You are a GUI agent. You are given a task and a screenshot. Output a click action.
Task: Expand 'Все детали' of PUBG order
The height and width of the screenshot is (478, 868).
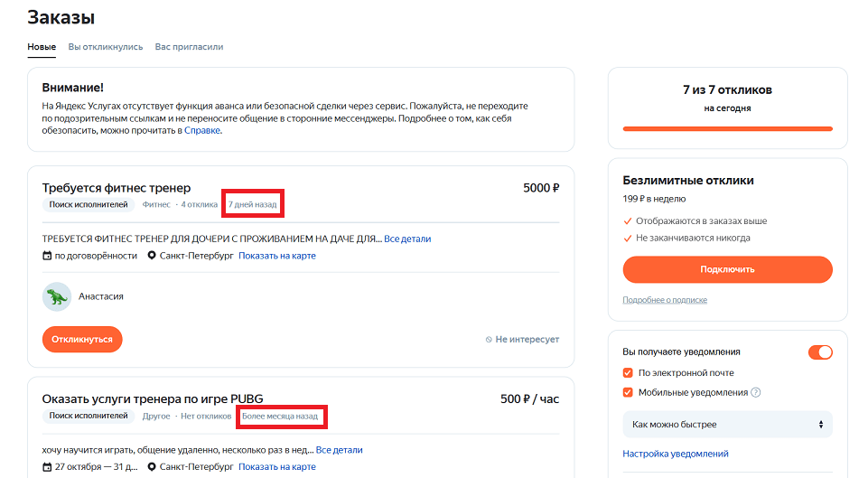pyautogui.click(x=339, y=450)
